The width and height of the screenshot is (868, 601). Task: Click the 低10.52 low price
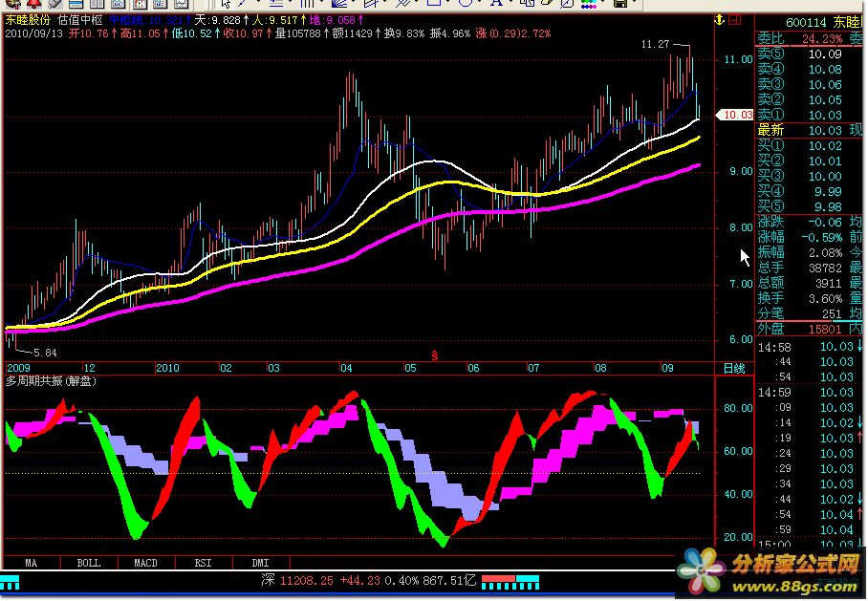[x=196, y=33]
